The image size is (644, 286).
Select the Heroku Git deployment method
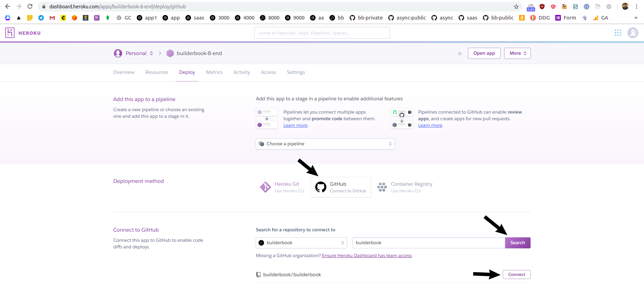[x=282, y=187]
